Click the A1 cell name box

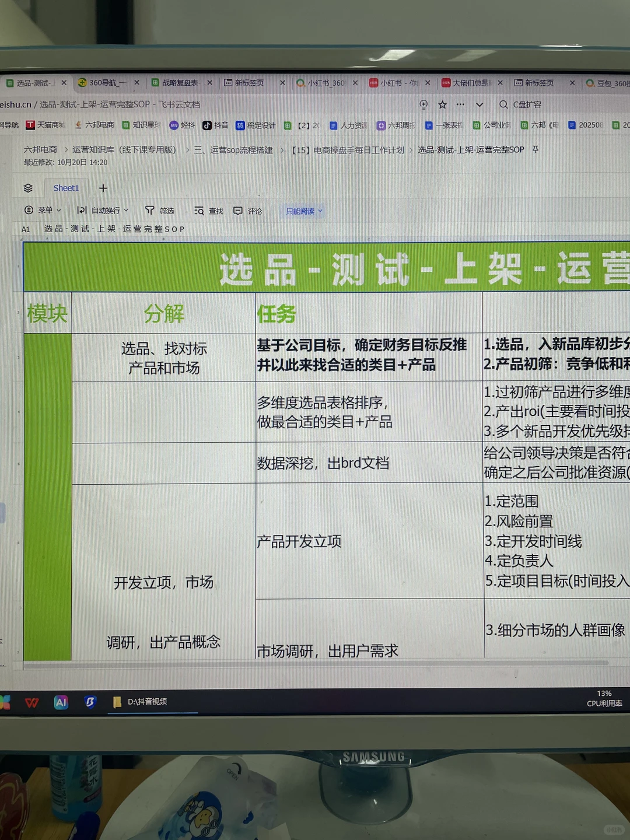pyautogui.click(x=26, y=229)
